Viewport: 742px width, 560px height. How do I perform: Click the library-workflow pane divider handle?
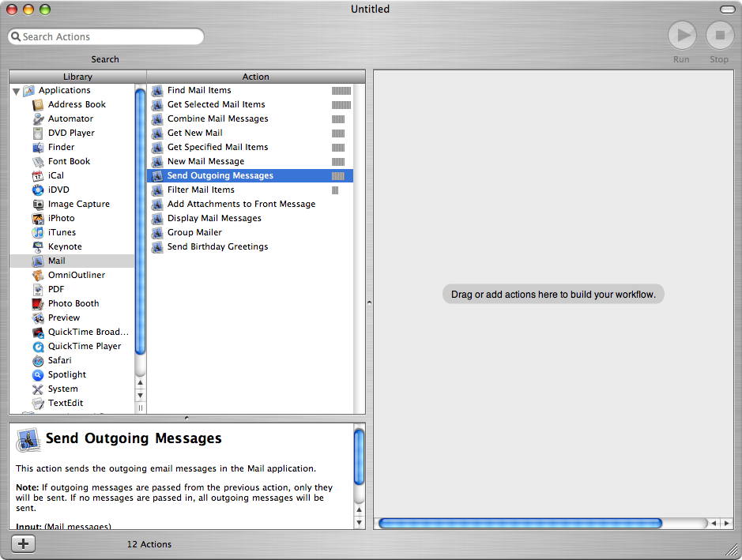370,303
